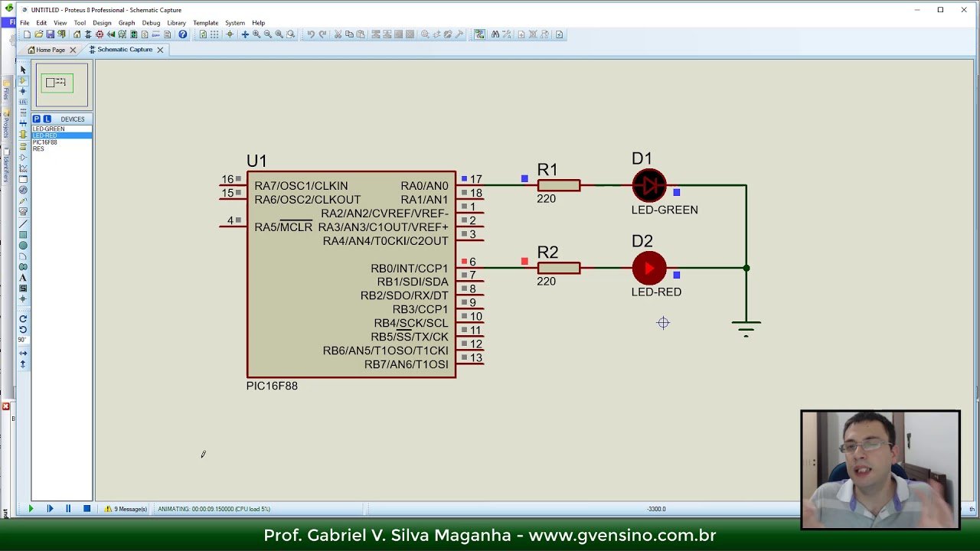
Task: Choose the Buses Mode tool
Action: 23,122
